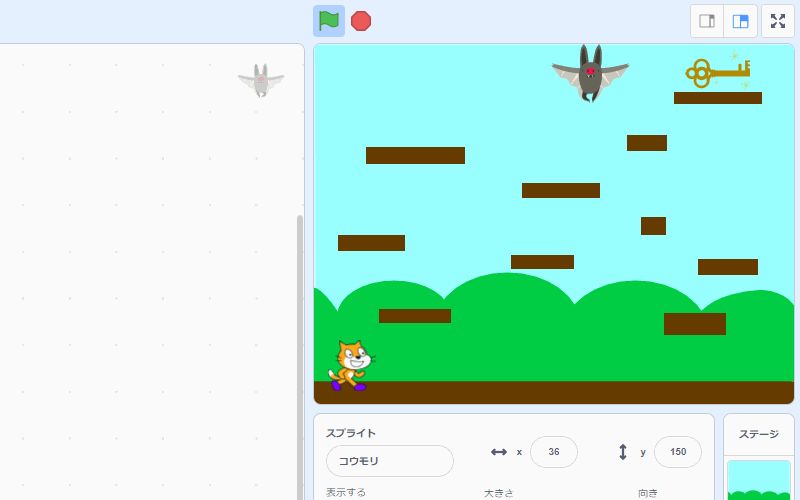This screenshot has width=800, height=500.
Task: Switch to the large stage layout
Action: point(740,21)
